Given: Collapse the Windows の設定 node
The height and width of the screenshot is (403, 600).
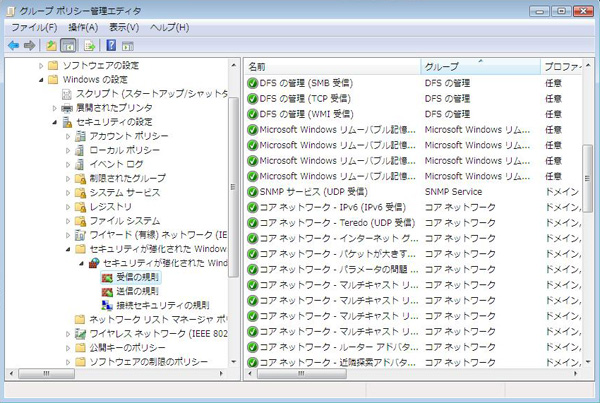Looking at the screenshot, I should pyautogui.click(x=41, y=80).
